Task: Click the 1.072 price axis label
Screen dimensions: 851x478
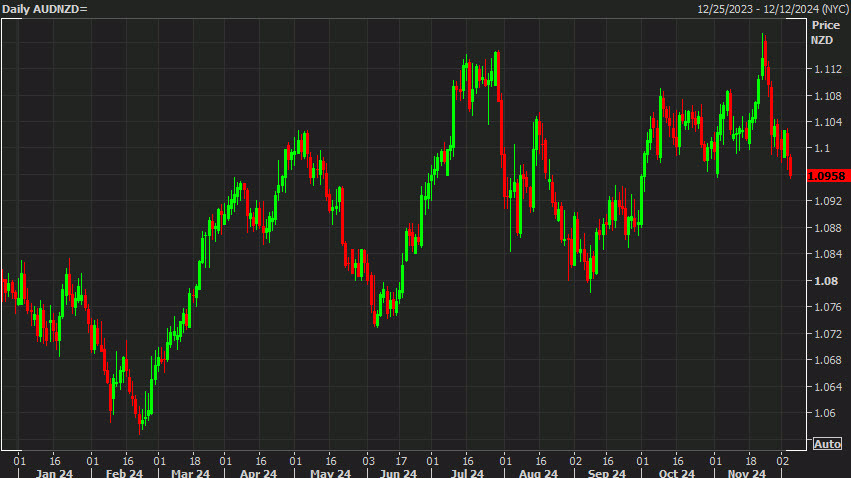Action: [x=828, y=334]
